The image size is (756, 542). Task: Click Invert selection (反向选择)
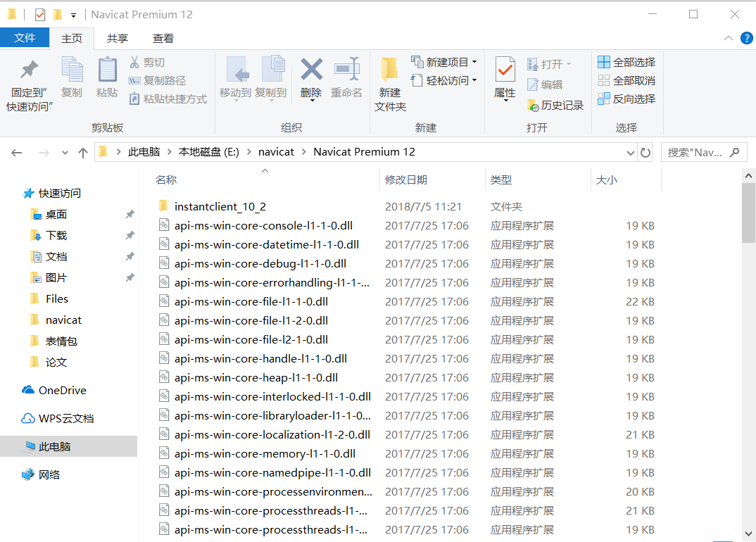tap(626, 99)
